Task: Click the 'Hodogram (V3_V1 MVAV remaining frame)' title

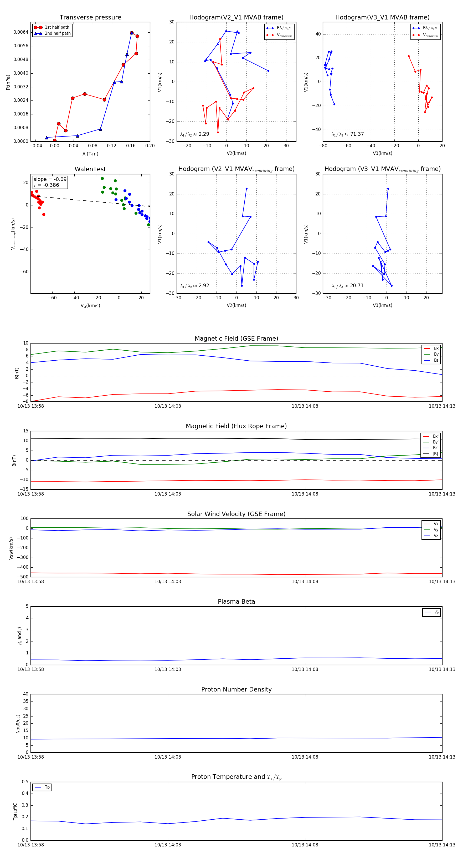Action: 382,169
